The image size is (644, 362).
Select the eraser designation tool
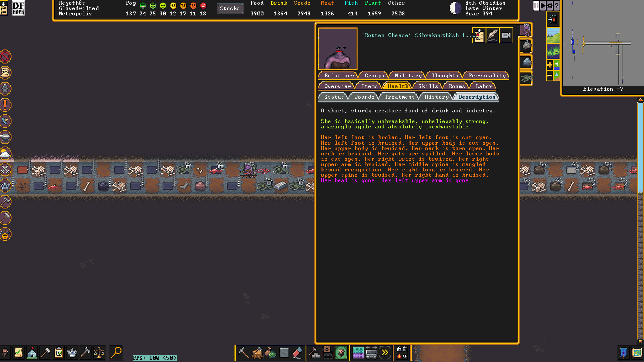[x=298, y=353]
